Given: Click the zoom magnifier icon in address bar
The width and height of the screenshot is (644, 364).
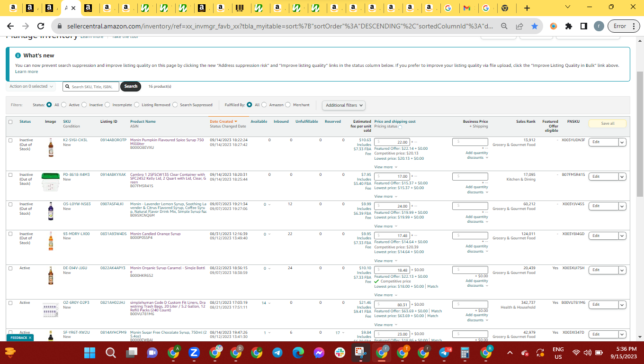Looking at the screenshot, I should pos(504,26).
